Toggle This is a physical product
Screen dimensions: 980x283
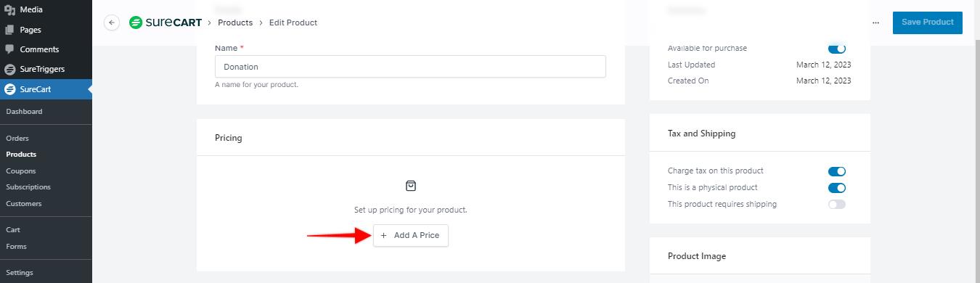(837, 188)
